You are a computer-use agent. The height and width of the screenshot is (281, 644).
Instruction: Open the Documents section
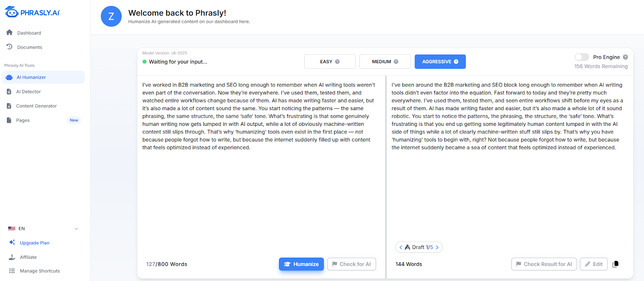pos(29,47)
